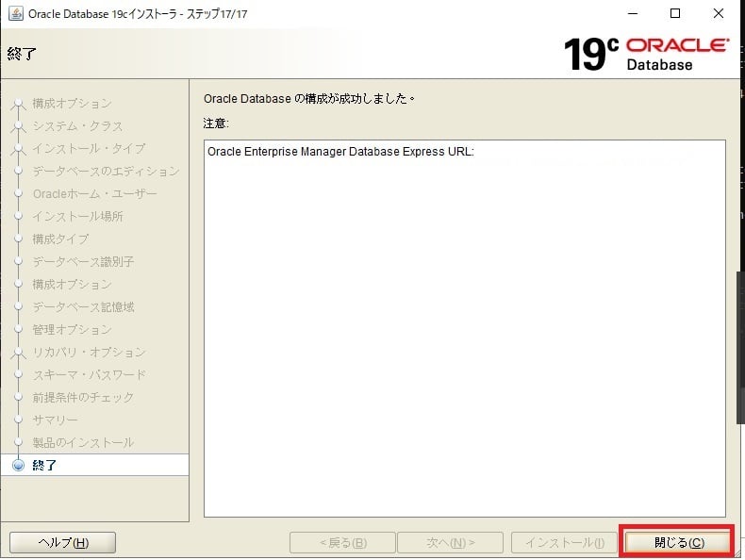This screenshot has height=560, width=745.
Task: Click inside the Enterprise Manager URL text area
Action: point(464,330)
